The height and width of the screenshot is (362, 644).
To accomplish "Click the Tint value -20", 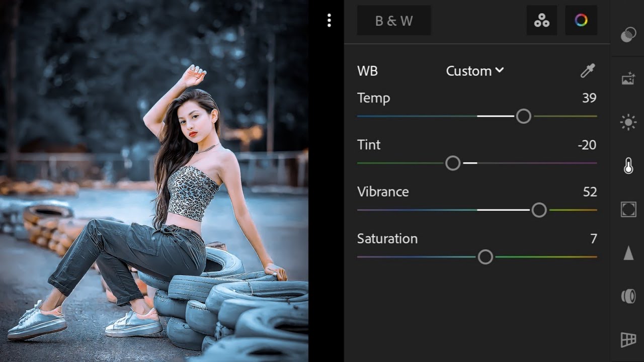I will [587, 145].
